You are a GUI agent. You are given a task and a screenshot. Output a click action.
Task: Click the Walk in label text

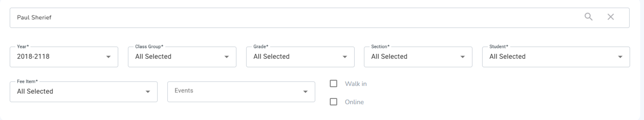(x=355, y=84)
